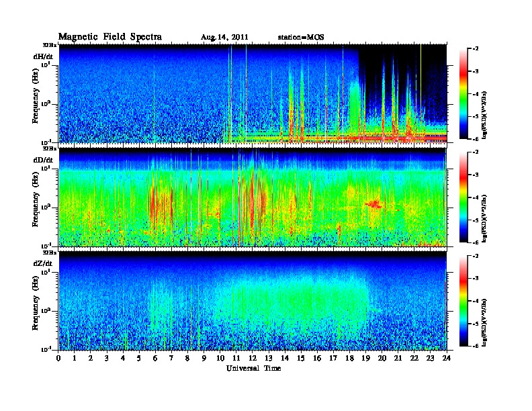Click the "18" hour tick label

[349, 359]
